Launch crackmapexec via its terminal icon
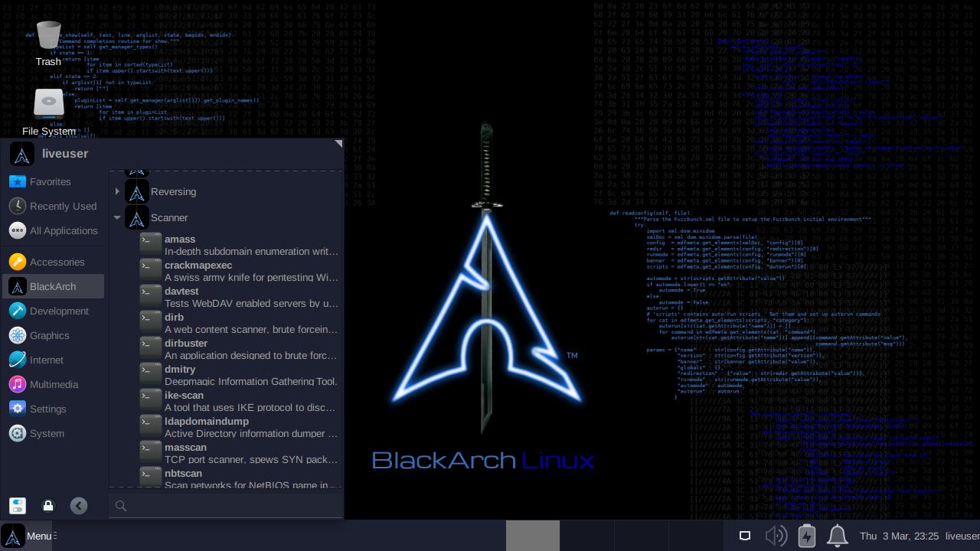This screenshot has width=980, height=551. click(x=151, y=270)
